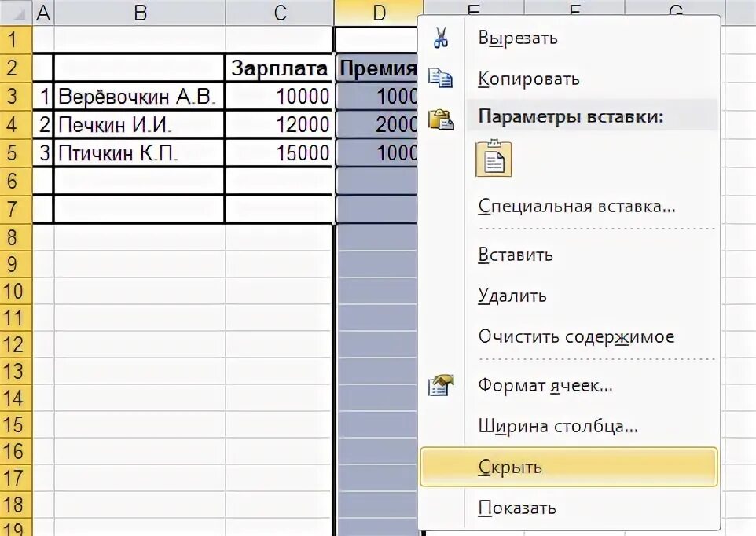Select row header 3
Viewport: 756px width, 536px height.
[x=16, y=96]
